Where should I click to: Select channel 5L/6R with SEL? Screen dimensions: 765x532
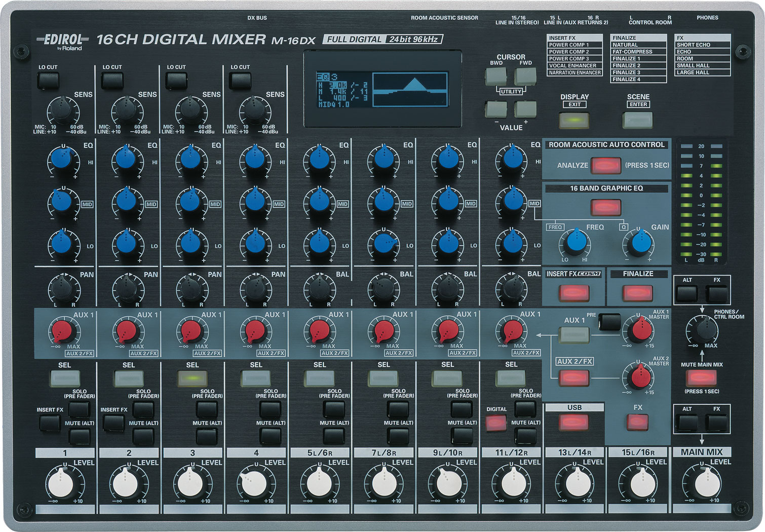coord(320,378)
